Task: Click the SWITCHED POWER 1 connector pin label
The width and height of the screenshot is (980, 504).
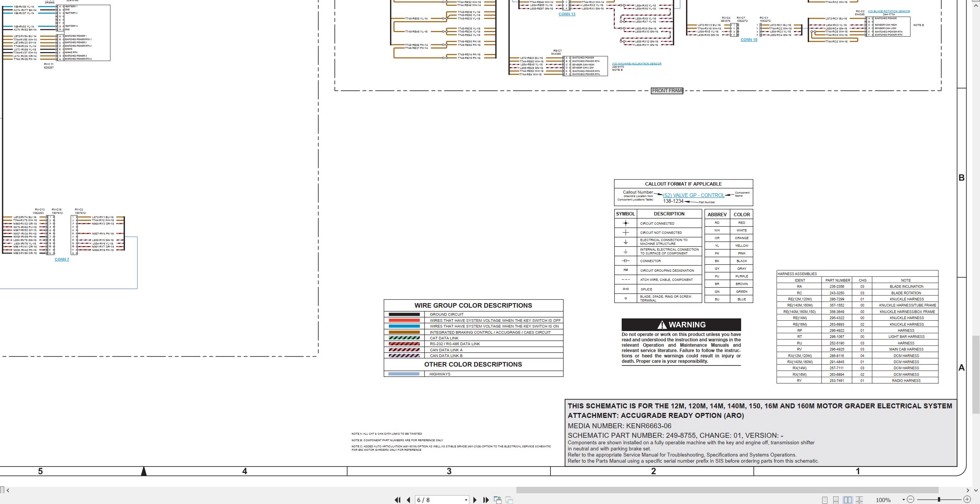Action: pos(76,36)
